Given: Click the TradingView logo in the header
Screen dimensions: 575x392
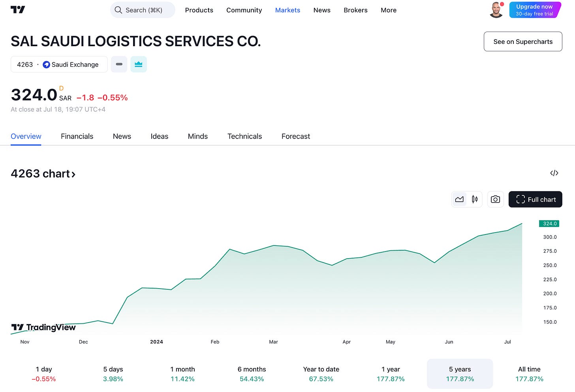Looking at the screenshot, I should click(x=18, y=10).
